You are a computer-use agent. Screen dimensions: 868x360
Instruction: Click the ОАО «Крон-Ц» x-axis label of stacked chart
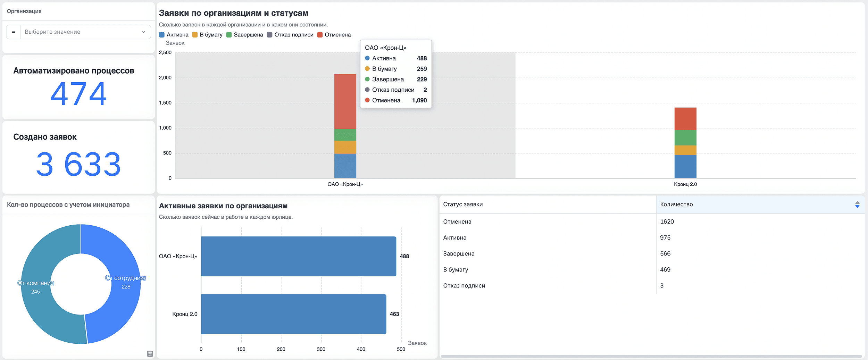[x=345, y=184]
